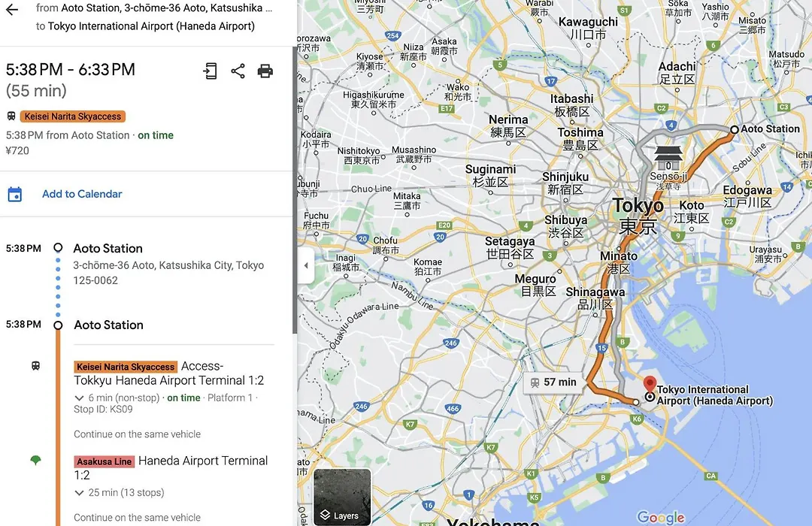Send directions to your phone icon

click(210, 71)
